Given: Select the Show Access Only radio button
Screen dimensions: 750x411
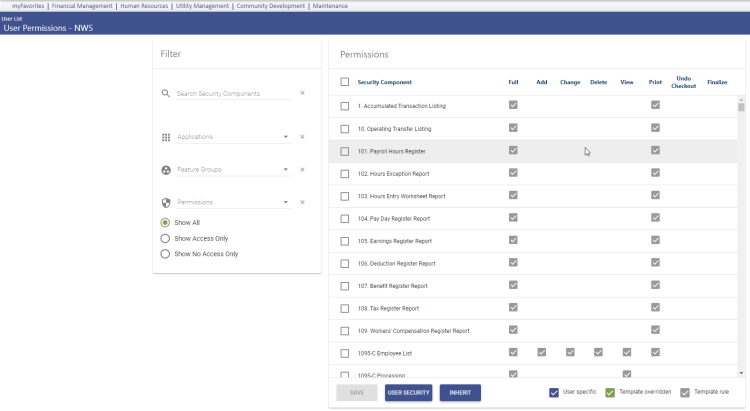Looking at the screenshot, I should click(166, 238).
